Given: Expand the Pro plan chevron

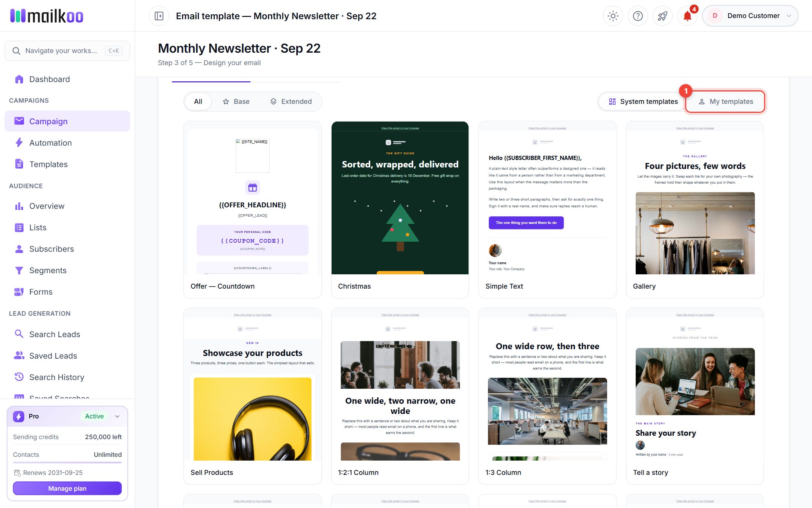Looking at the screenshot, I should click(x=117, y=416).
